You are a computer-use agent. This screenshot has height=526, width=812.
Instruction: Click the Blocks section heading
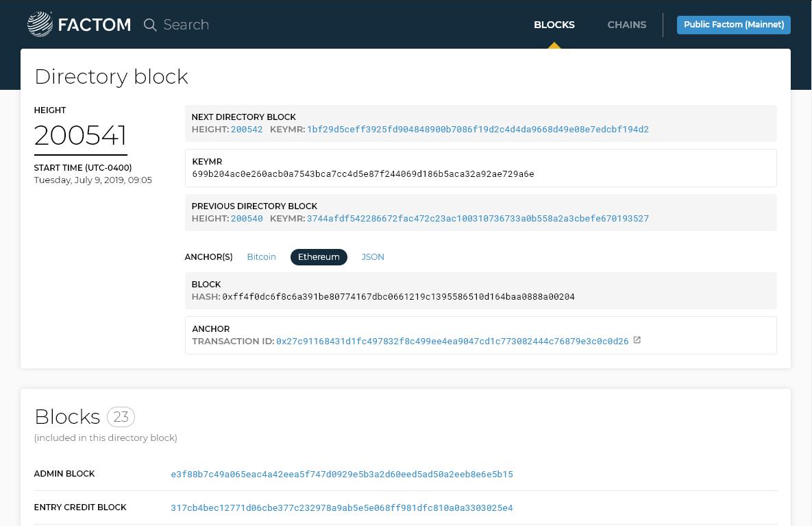(67, 417)
